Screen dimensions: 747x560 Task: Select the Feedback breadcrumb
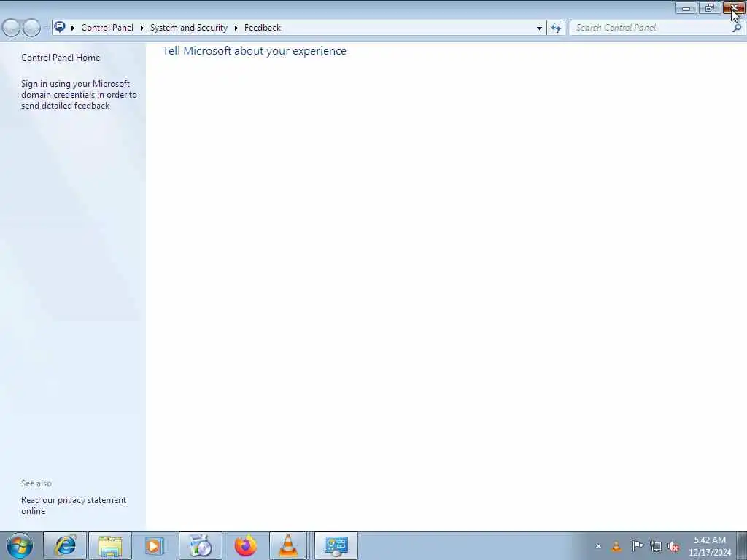click(x=263, y=28)
